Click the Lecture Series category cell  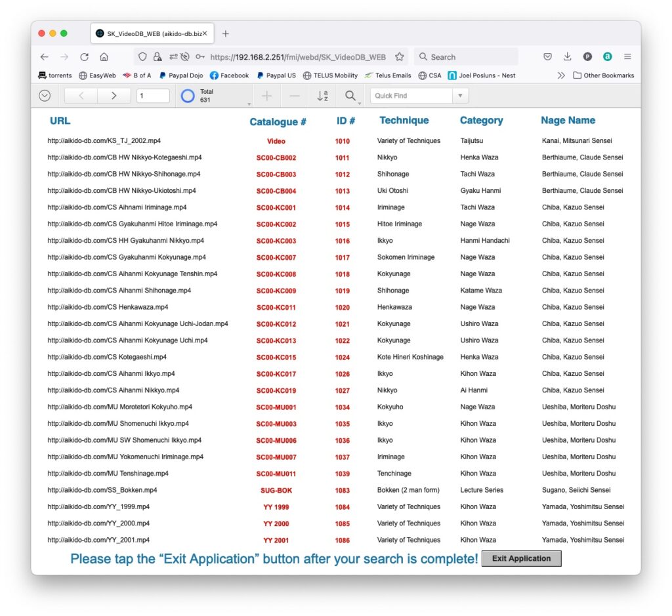click(x=482, y=490)
